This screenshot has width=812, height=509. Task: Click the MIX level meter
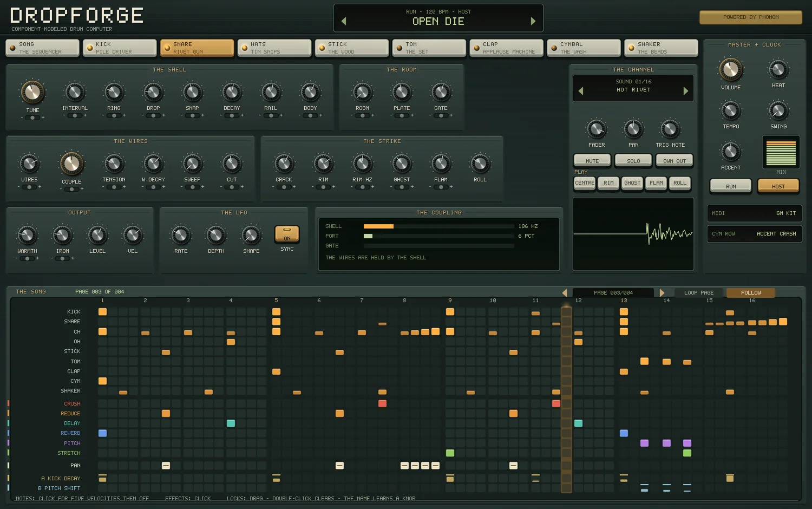781,153
